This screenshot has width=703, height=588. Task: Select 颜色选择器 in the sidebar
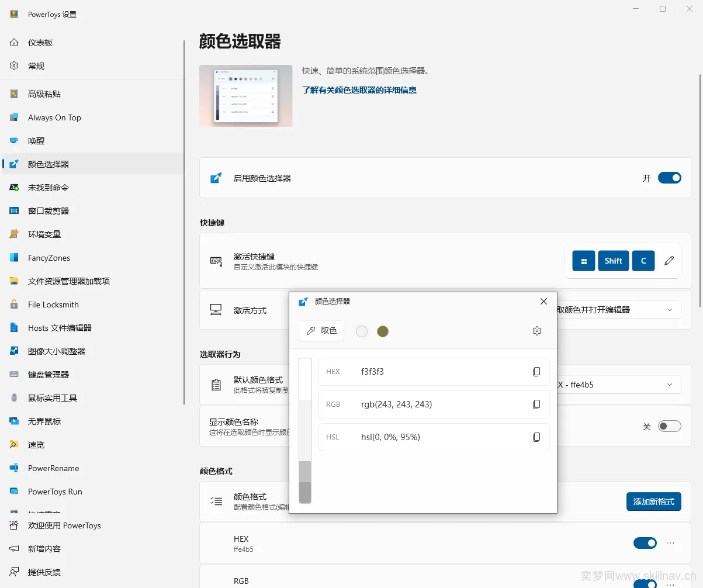tap(92, 164)
